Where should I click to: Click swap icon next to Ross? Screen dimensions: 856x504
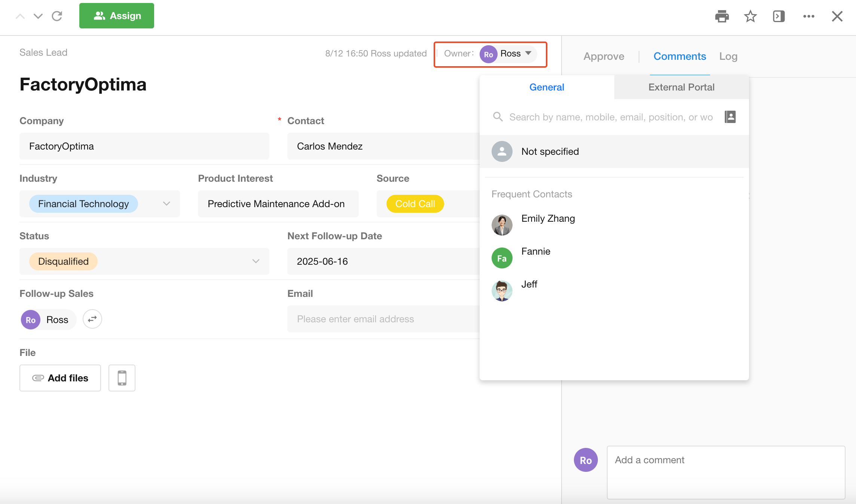(x=92, y=319)
